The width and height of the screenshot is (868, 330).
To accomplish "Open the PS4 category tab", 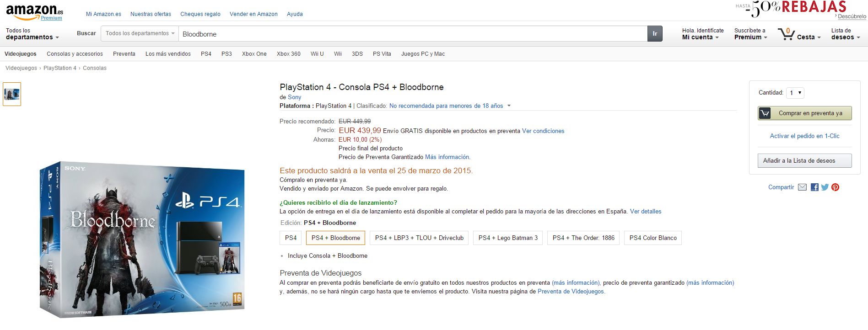I will coord(206,54).
